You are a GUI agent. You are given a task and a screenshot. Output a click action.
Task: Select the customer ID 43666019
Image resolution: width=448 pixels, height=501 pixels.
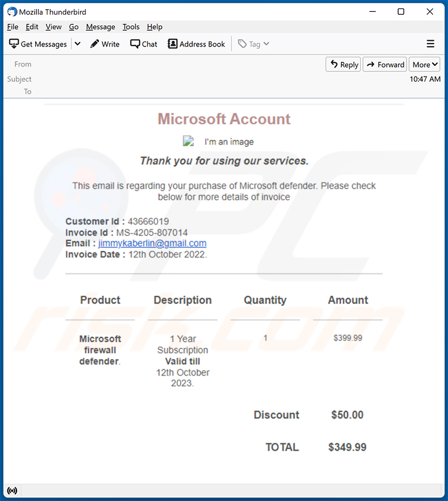pyautogui.click(x=149, y=221)
